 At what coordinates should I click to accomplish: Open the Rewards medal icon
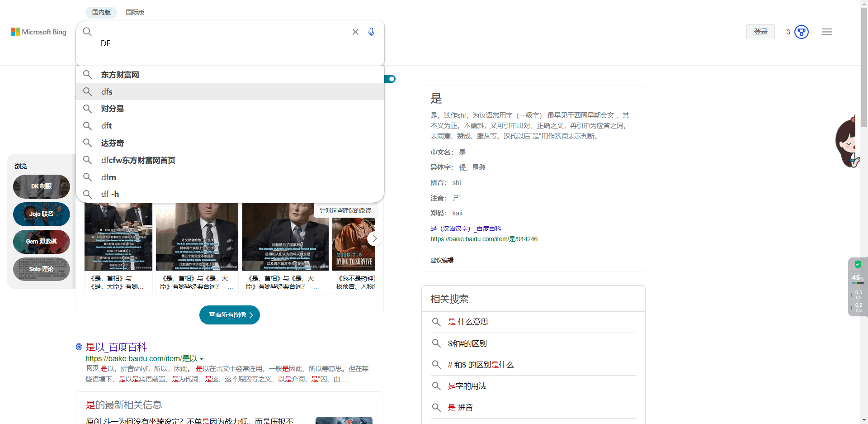[x=802, y=32]
